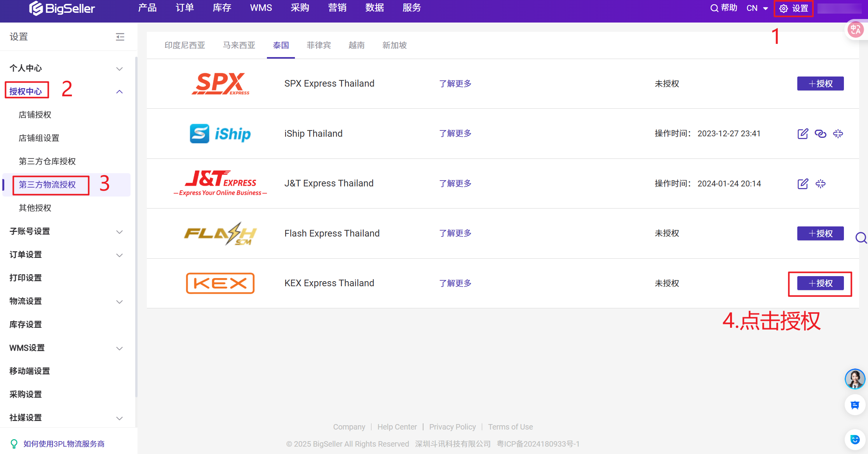Switch to 菲律宾 tab
This screenshot has width=868, height=454.
click(319, 45)
